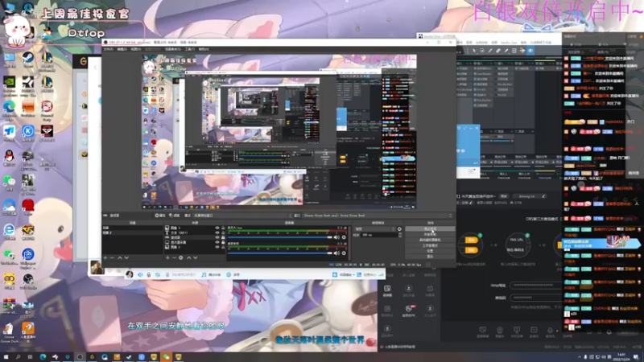Click stream code field in streaming tool

coord(535,298)
